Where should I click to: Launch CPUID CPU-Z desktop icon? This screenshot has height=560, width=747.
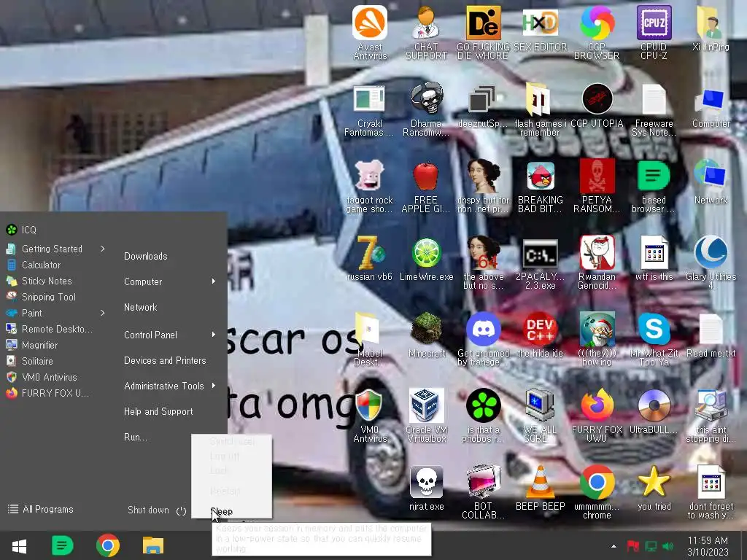[654, 32]
